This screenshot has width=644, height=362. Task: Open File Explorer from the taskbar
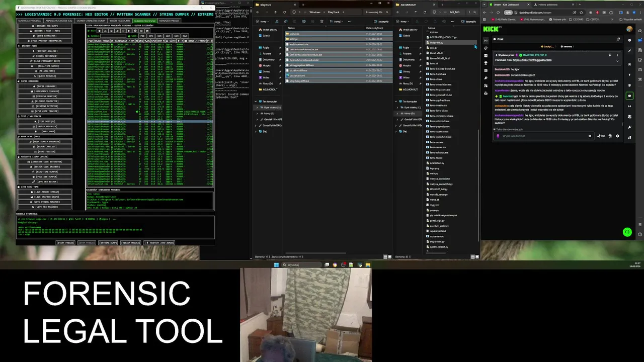pos(368,264)
